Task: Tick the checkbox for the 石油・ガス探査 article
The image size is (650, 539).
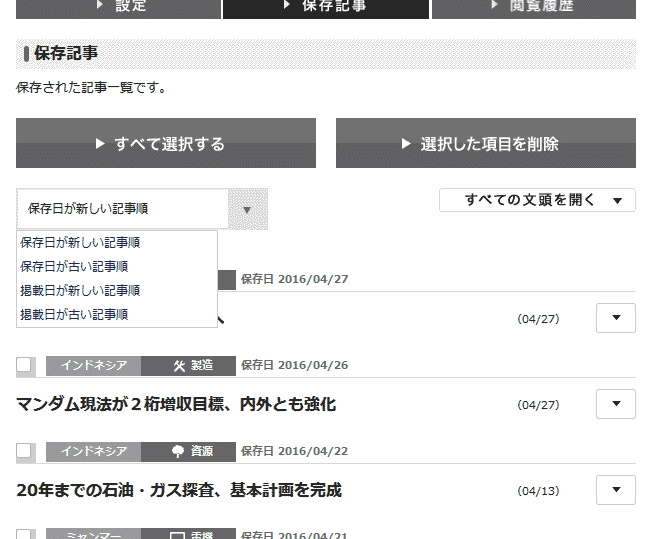Action: [x=24, y=452]
